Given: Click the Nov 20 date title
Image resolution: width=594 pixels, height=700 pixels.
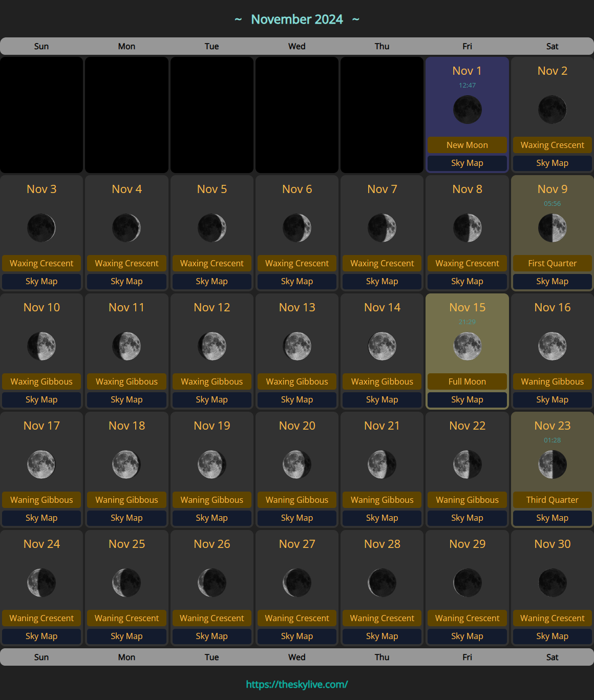Looking at the screenshot, I should tap(297, 426).
